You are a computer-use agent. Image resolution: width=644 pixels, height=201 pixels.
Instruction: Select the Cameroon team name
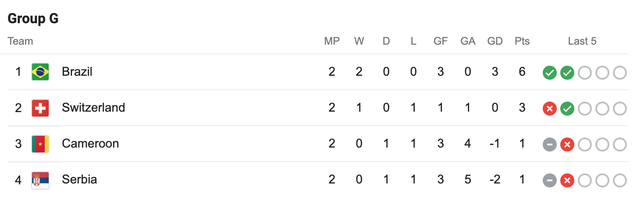(x=90, y=144)
